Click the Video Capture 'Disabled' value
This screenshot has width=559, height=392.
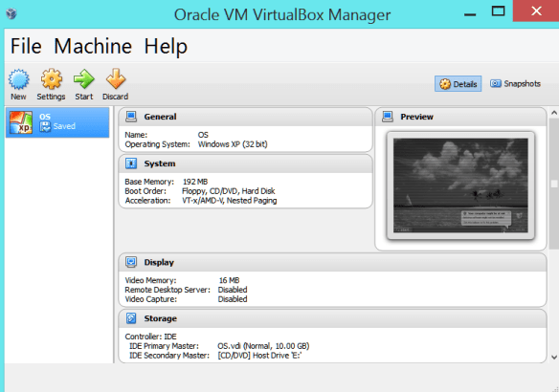(233, 299)
